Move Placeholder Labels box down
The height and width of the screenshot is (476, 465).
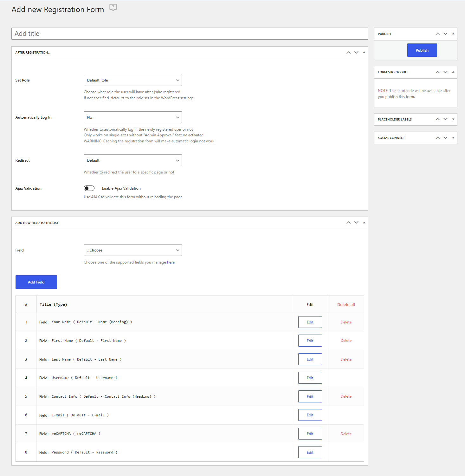(445, 120)
